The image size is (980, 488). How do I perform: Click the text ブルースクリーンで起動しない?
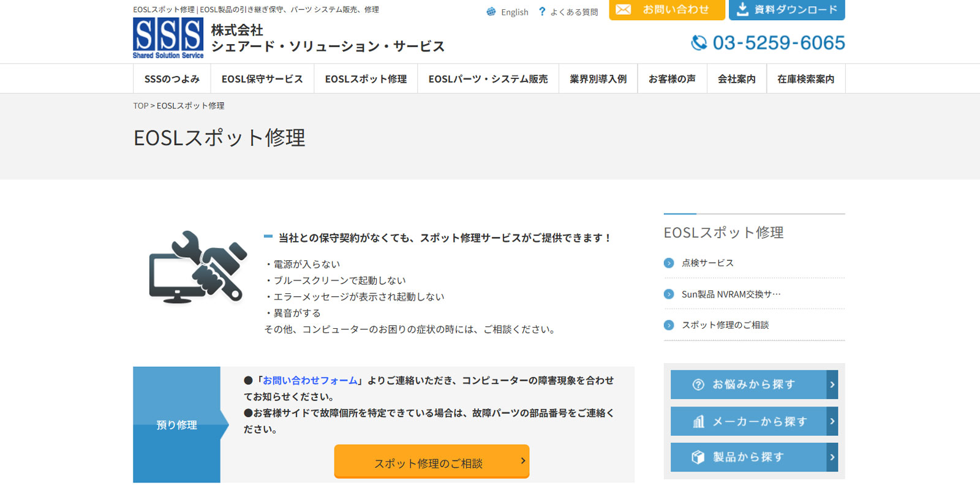[339, 280]
